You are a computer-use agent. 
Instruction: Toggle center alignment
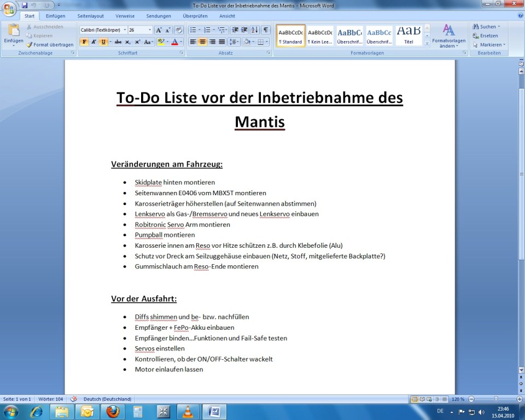point(202,42)
